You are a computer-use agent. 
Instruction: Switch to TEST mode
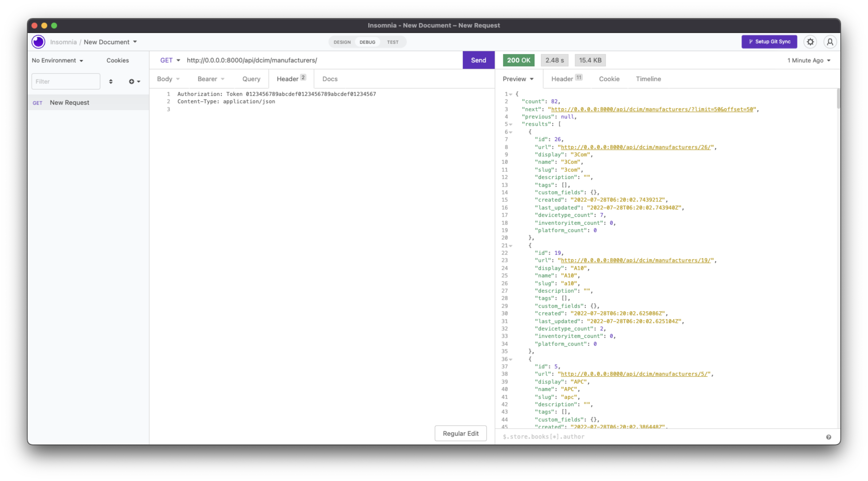point(392,42)
